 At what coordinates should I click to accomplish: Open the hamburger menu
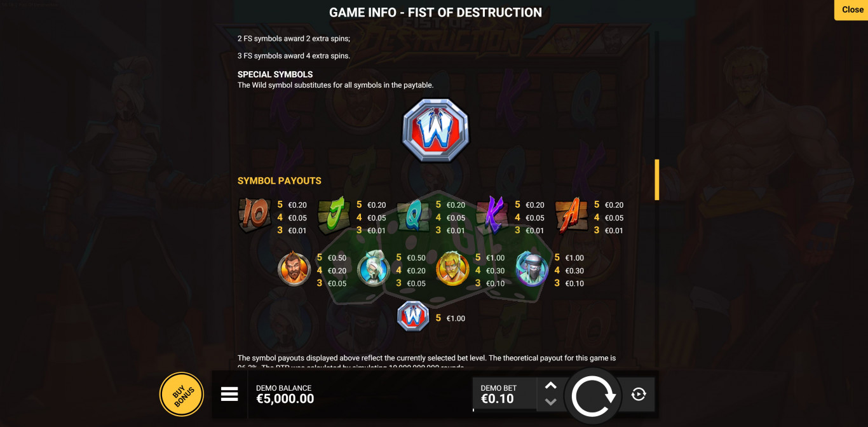click(x=229, y=394)
